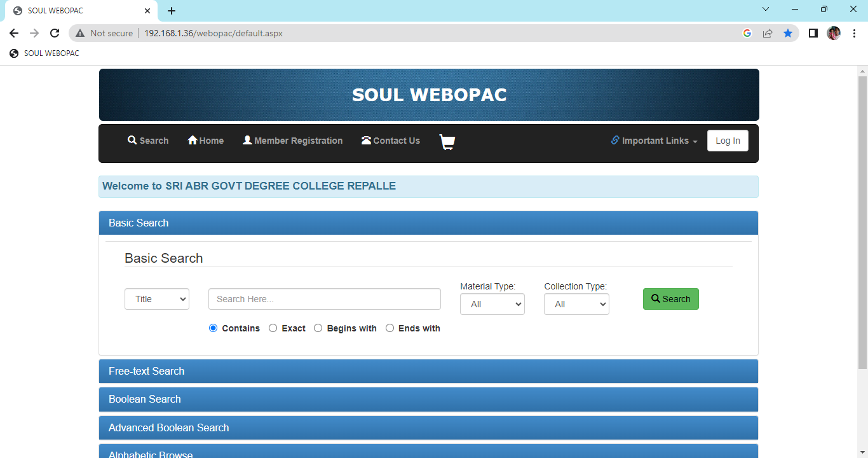Choose the Begins with radio option
The image size is (868, 458).
tap(318, 328)
